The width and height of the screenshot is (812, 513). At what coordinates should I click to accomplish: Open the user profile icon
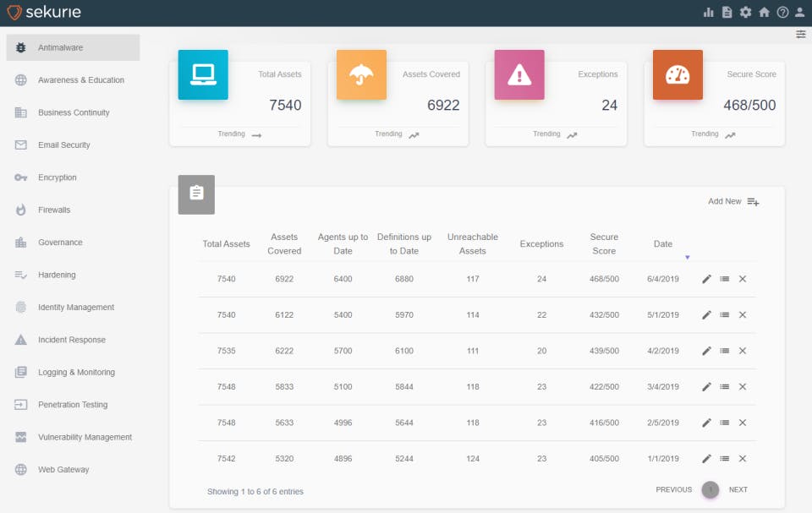(799, 13)
